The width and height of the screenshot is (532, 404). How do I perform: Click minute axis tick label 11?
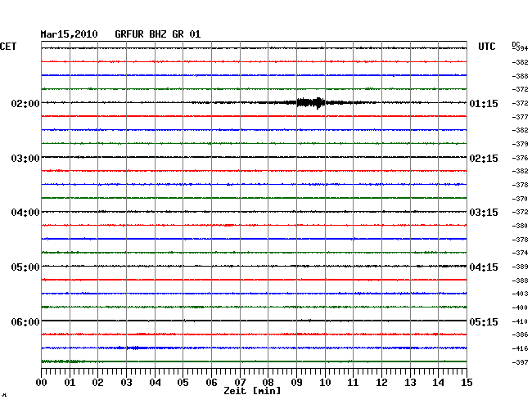[353, 382]
